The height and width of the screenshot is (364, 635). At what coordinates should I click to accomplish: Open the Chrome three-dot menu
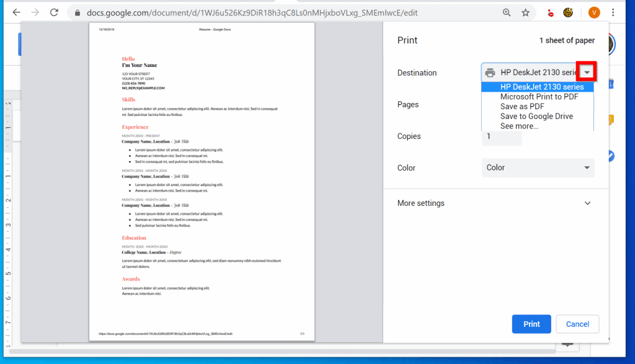613,12
